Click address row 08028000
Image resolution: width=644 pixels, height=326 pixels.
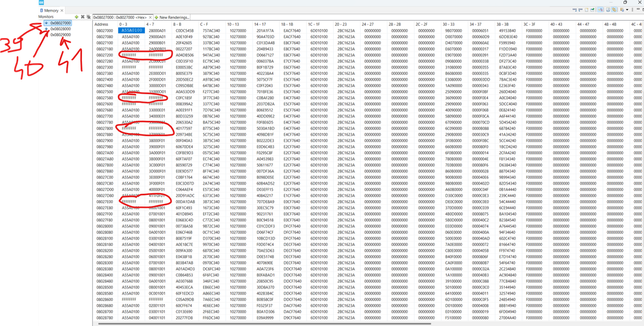point(104,226)
